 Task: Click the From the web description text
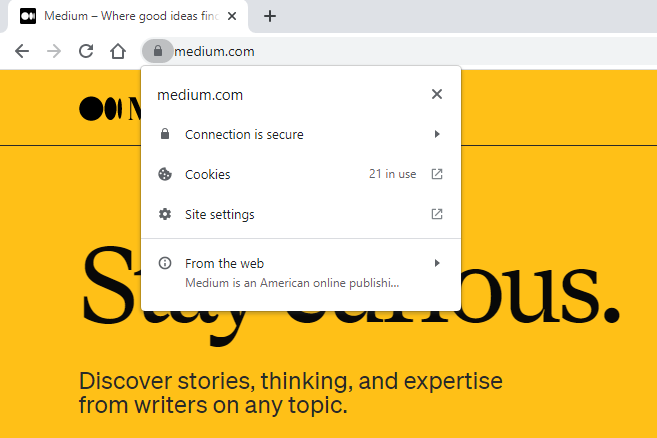pyautogui.click(x=292, y=283)
